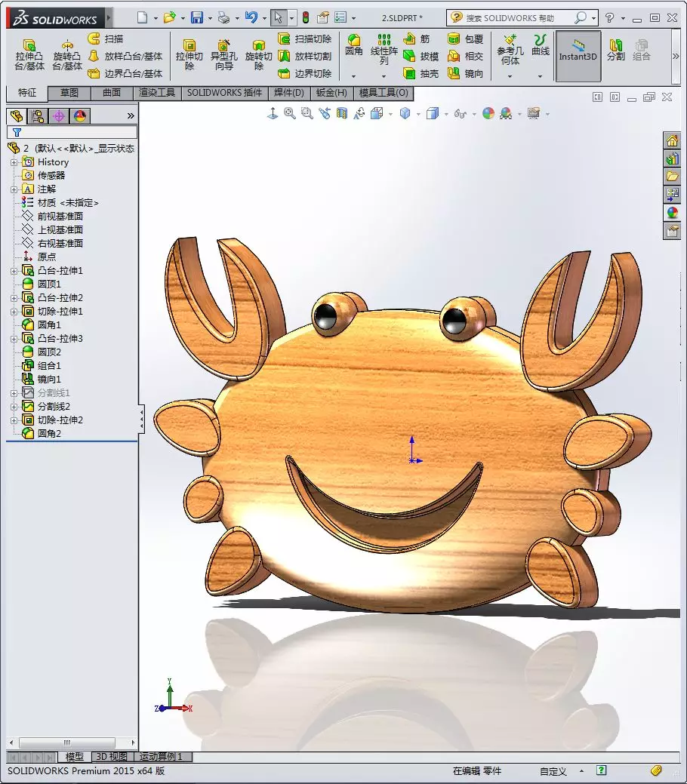The image size is (687, 784).
Task: Expand the 凸台-拉伸1 feature
Action: pos(14,270)
